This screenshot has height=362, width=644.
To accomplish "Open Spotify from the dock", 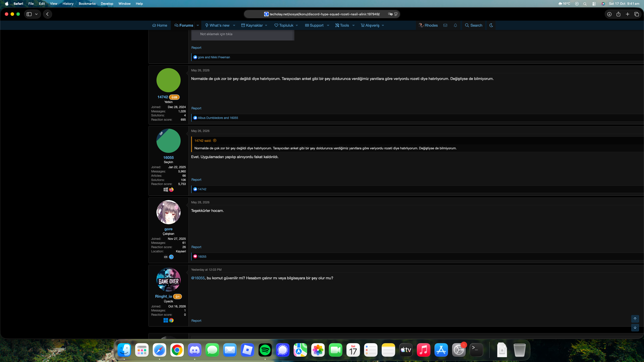I will tap(265, 350).
